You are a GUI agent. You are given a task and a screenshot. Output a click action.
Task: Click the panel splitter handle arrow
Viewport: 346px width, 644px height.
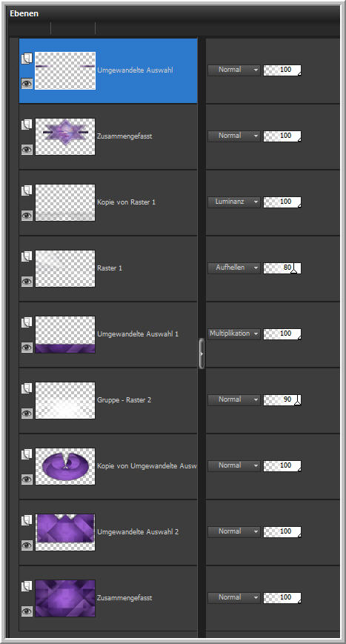[x=202, y=353]
